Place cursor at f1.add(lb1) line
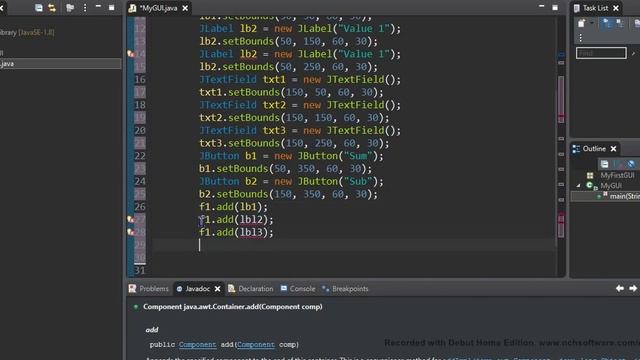This screenshot has height=360, width=640. coord(233,207)
